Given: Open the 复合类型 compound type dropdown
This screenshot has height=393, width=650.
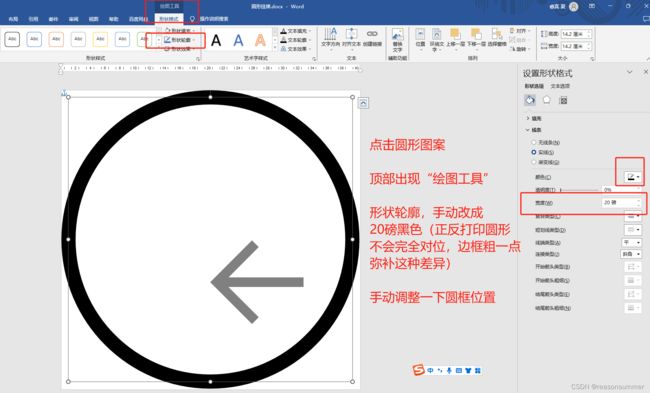Looking at the screenshot, I should (633, 216).
